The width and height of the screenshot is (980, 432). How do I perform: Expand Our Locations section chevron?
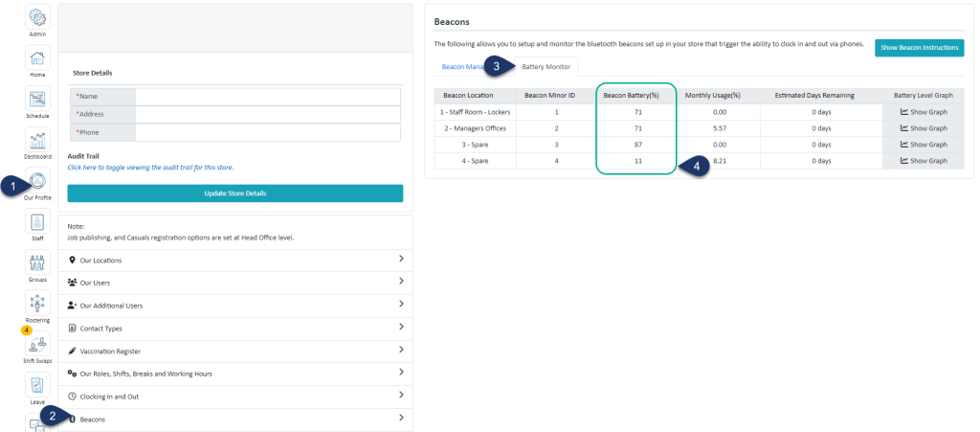pyautogui.click(x=401, y=259)
